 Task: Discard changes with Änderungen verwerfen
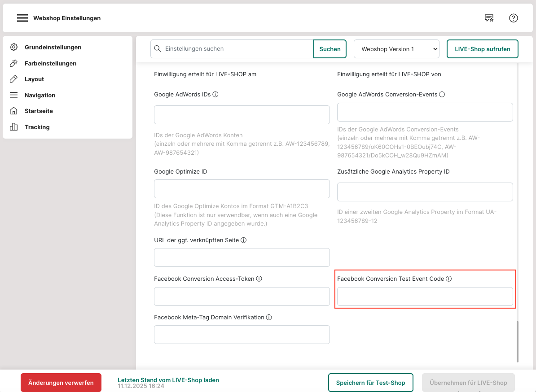click(x=61, y=383)
